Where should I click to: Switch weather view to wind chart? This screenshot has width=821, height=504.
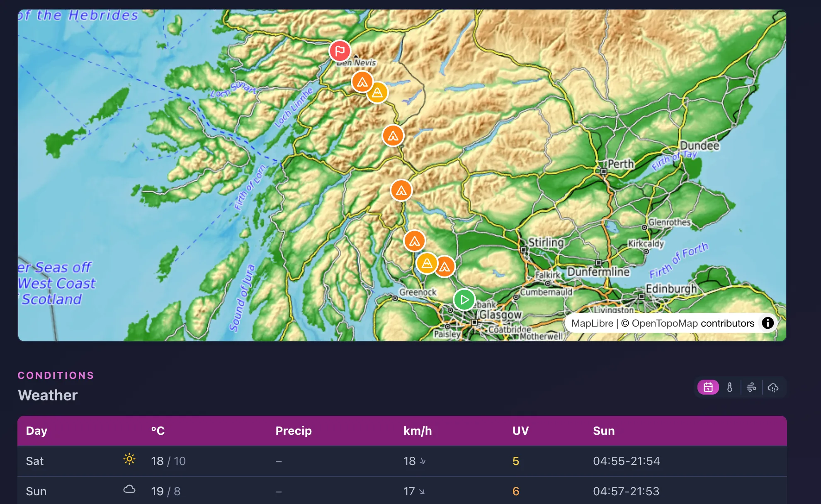coord(751,388)
